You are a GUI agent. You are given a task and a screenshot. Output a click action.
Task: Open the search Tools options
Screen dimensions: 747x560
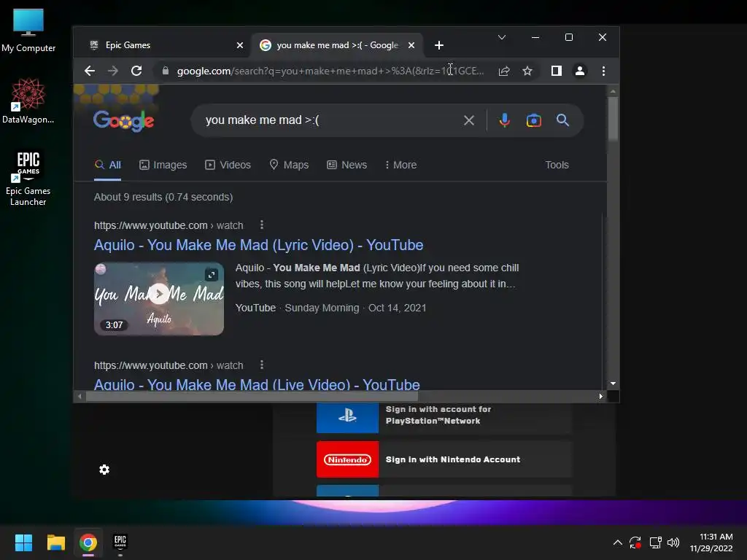tap(557, 165)
